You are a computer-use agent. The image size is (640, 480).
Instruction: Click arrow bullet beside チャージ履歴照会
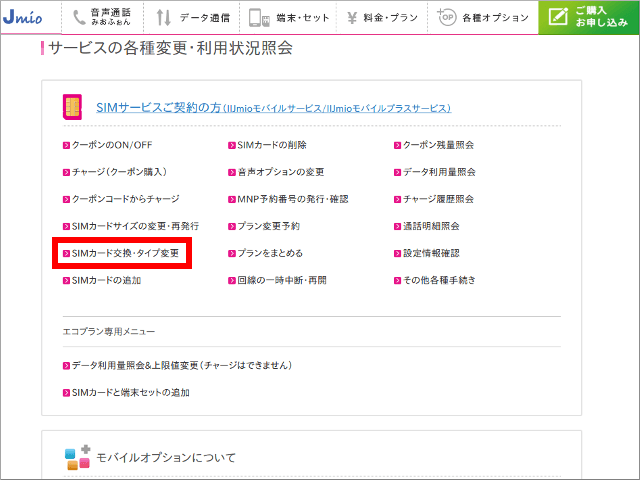tap(398, 200)
